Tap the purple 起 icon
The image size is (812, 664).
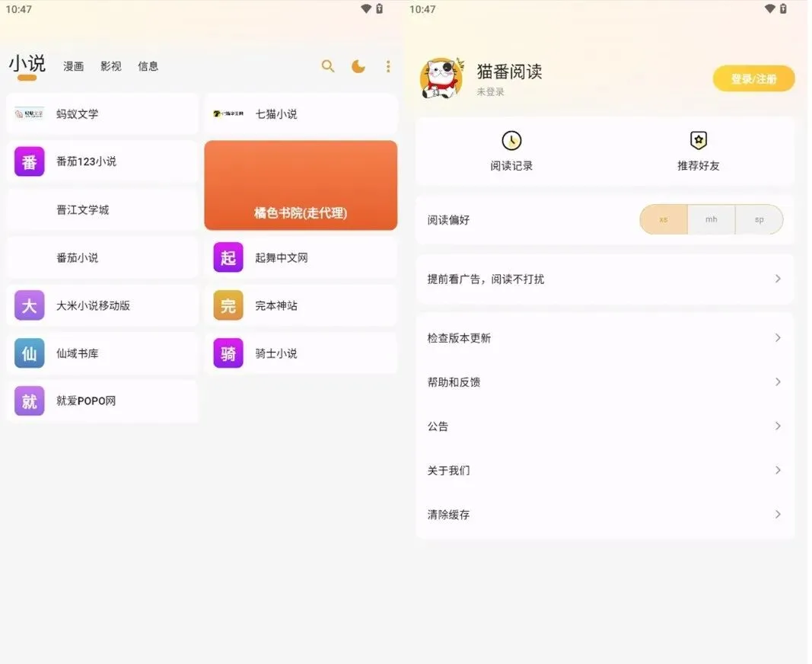point(228,257)
